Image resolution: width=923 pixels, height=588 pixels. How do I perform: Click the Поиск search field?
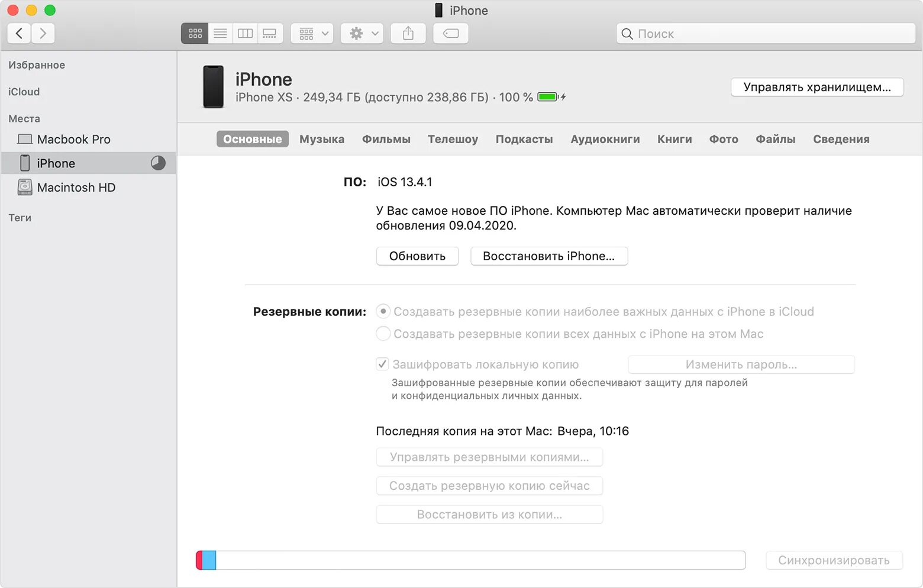[x=766, y=34]
